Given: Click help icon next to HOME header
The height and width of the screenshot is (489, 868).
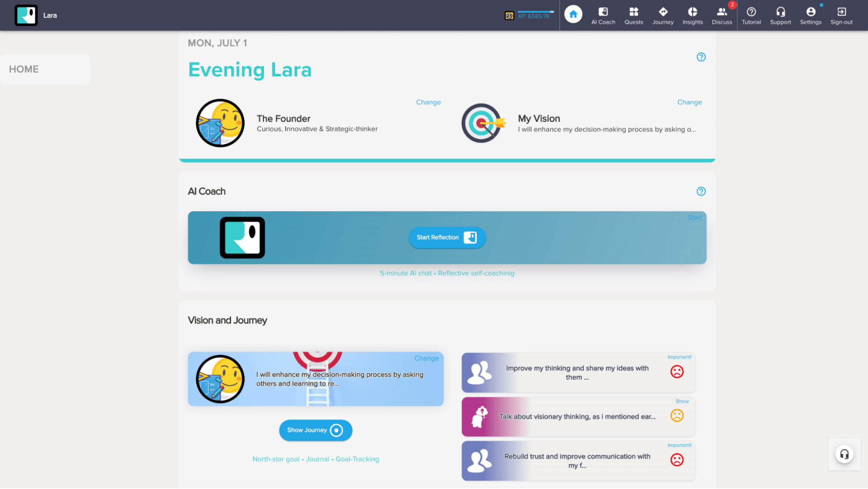Looking at the screenshot, I should coord(701,57).
